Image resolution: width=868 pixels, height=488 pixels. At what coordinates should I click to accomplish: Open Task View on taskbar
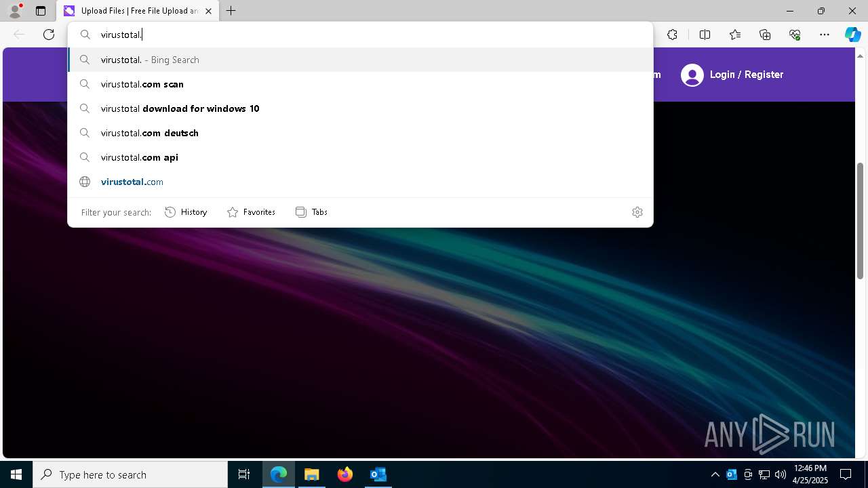click(244, 474)
